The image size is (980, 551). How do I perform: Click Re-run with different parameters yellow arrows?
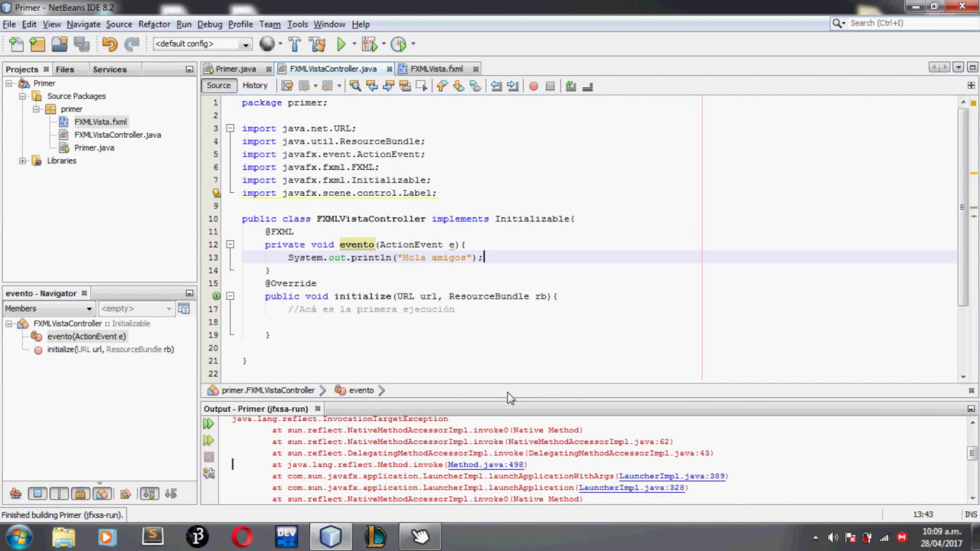[x=208, y=440]
